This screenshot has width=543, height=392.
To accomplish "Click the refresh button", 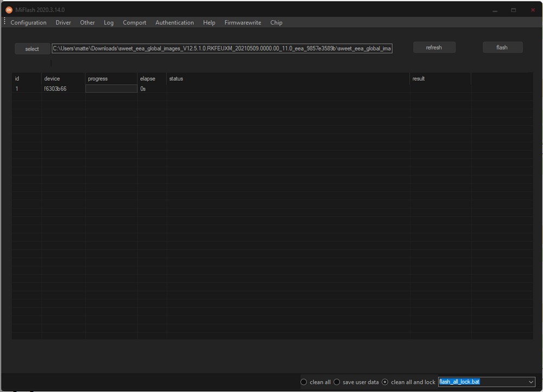I will click(x=434, y=48).
